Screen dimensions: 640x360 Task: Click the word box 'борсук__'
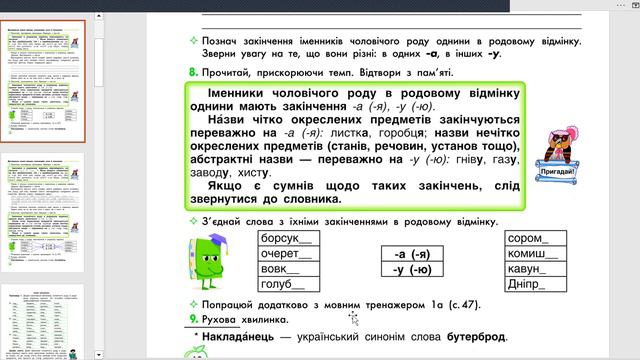[289, 238]
